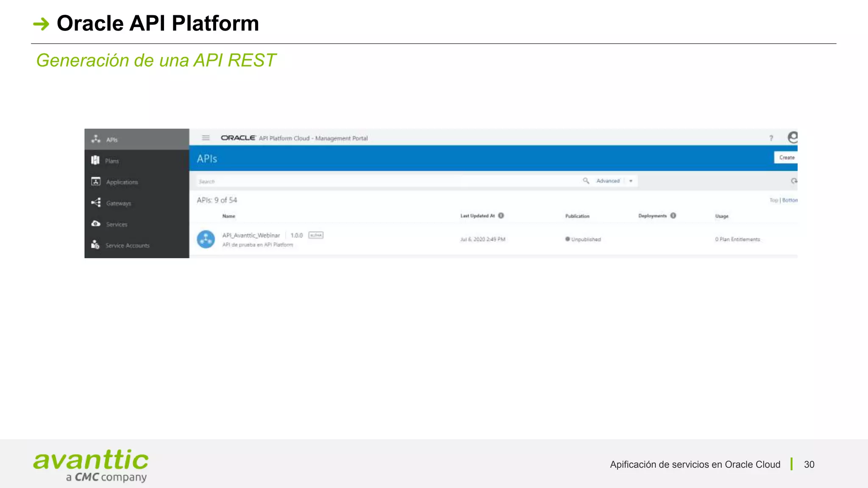Open the APIs sidebar section
This screenshot has height=488, width=868.
[136, 139]
